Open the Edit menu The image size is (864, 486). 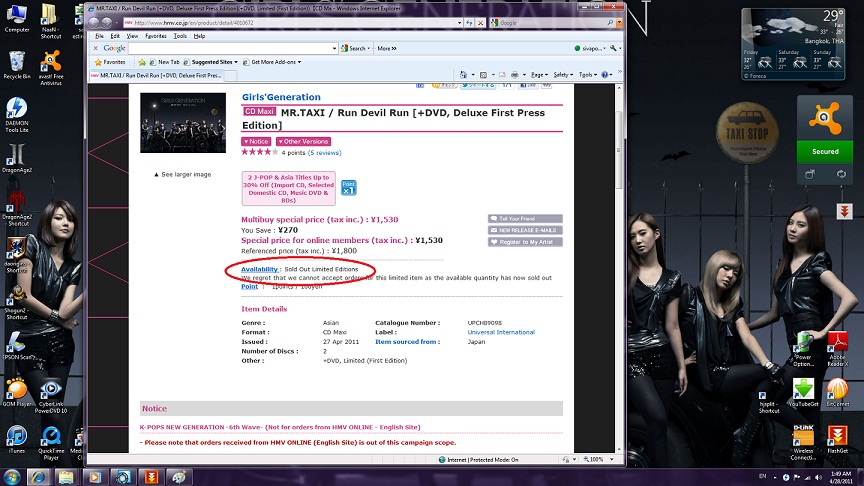115,36
